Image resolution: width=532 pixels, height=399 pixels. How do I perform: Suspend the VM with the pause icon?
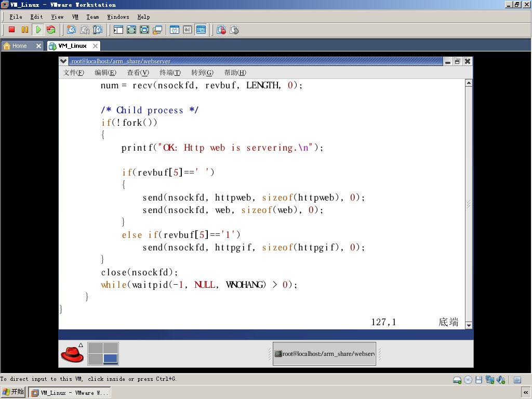point(25,30)
